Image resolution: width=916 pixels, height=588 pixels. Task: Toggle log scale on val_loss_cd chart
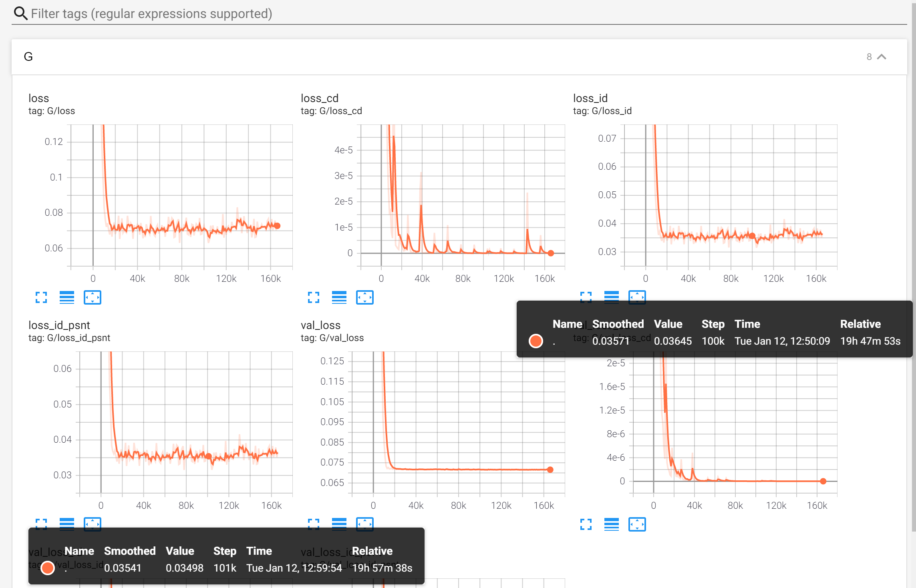(612, 524)
